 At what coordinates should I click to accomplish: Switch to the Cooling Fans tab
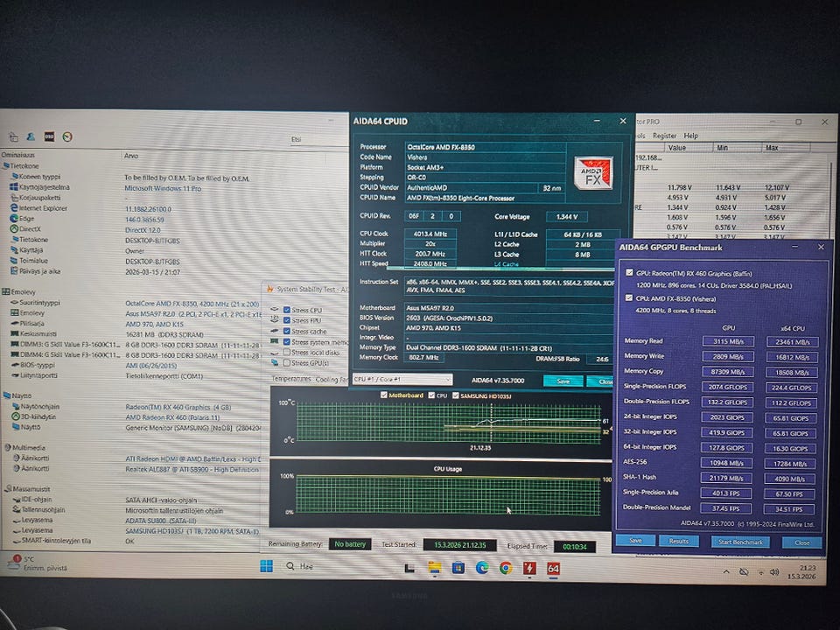(332, 379)
